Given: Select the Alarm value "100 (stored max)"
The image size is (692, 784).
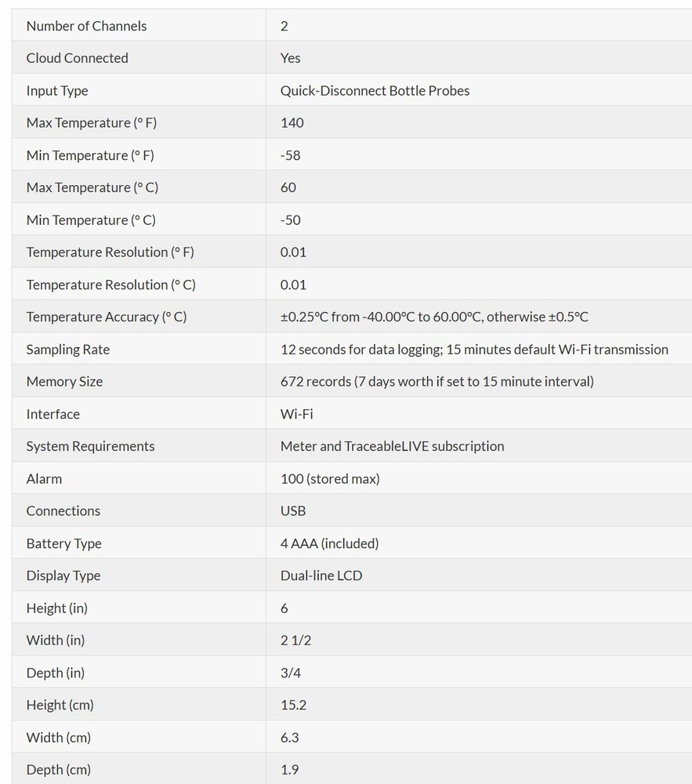Looking at the screenshot, I should 329,479.
